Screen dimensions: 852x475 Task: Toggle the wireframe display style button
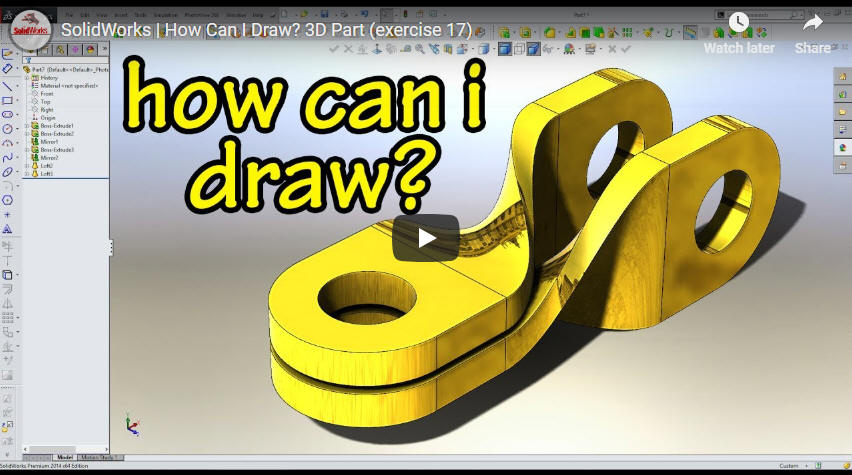519,49
